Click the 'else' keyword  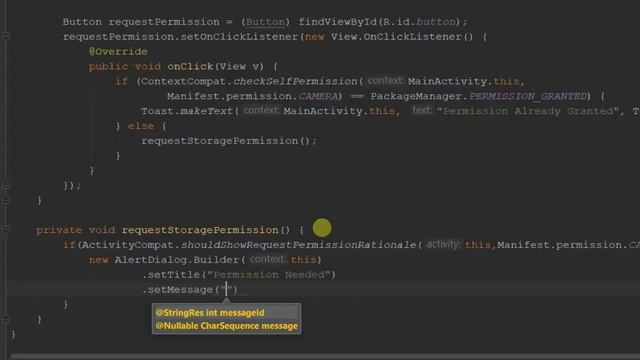coord(141,126)
